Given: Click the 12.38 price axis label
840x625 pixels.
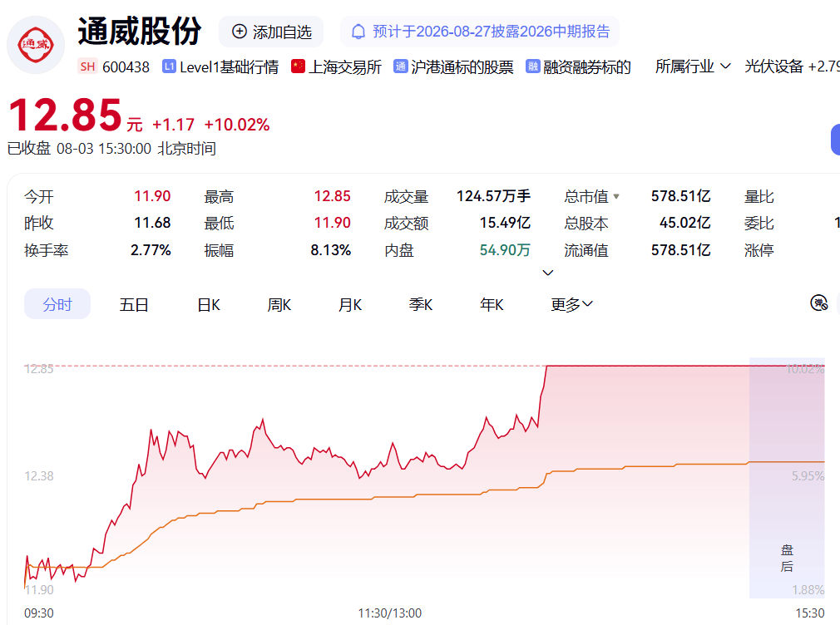Looking at the screenshot, I should (39, 475).
